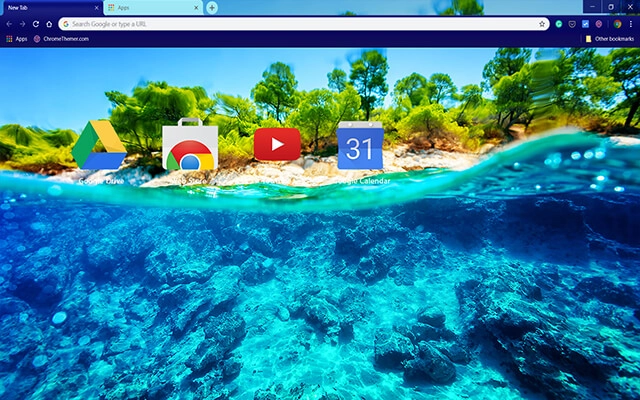
Task: Click the pink round extension icon
Action: tap(599, 24)
